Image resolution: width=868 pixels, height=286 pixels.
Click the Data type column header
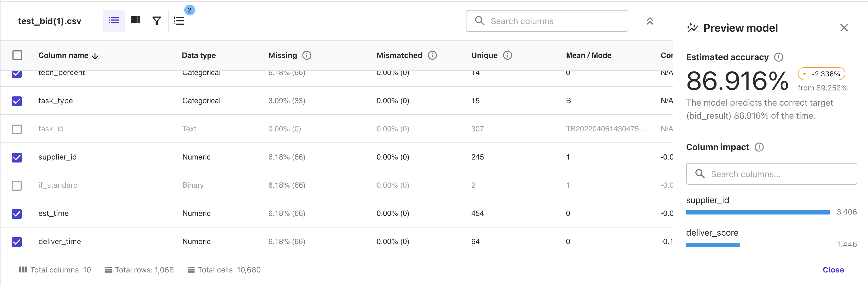[x=199, y=55]
